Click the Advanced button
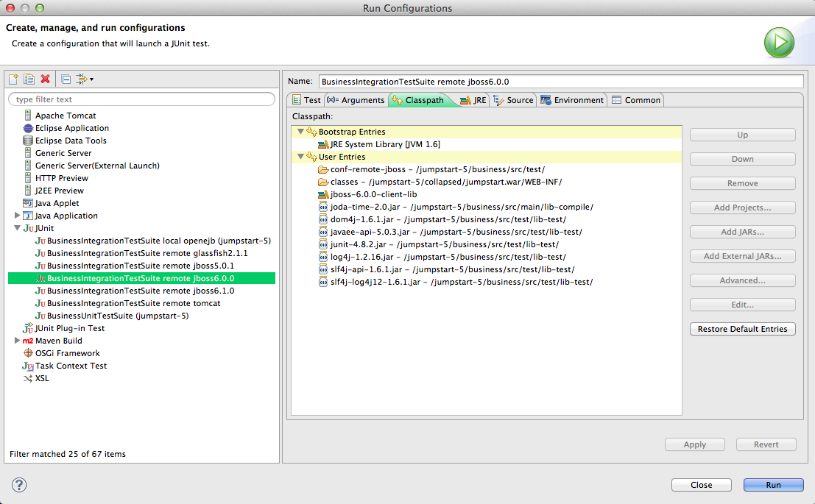 click(742, 280)
